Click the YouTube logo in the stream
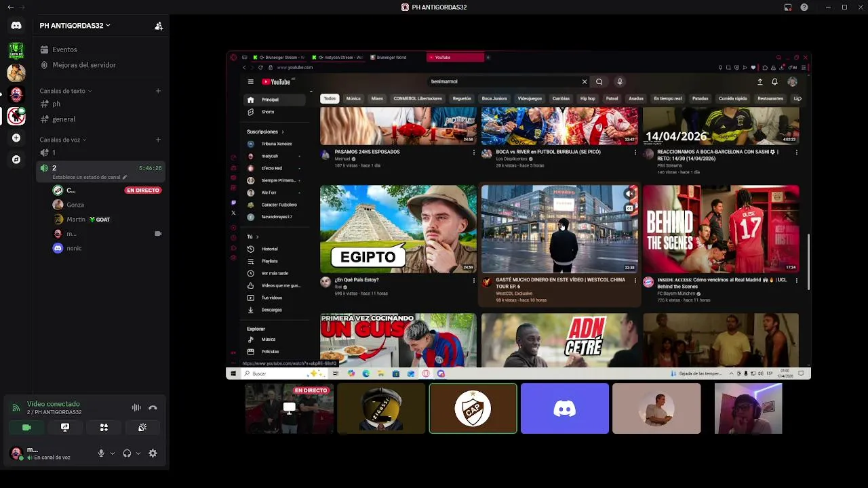Viewport: 868px width, 488px height. (276, 82)
